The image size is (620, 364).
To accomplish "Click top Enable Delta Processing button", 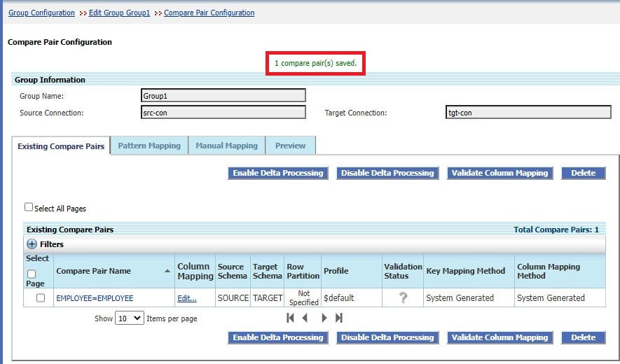I will tap(278, 173).
